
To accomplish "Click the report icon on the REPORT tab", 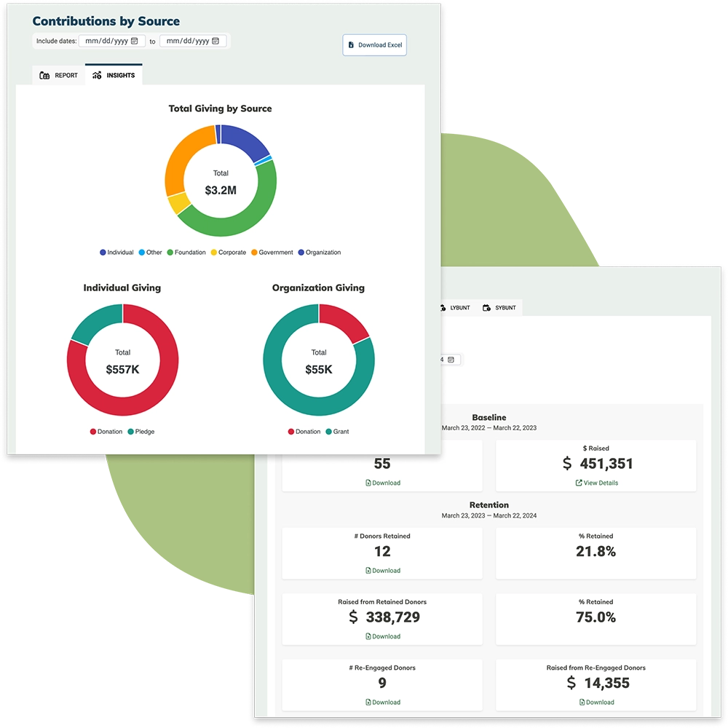I will (44, 74).
